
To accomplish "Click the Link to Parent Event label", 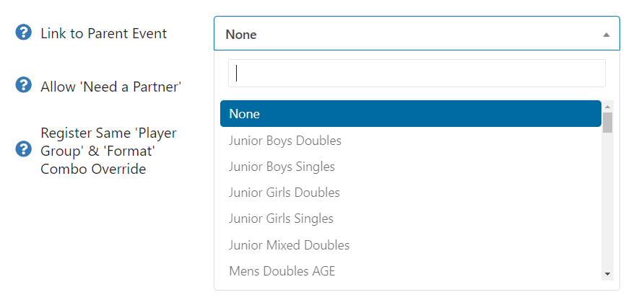I will 103,34.
